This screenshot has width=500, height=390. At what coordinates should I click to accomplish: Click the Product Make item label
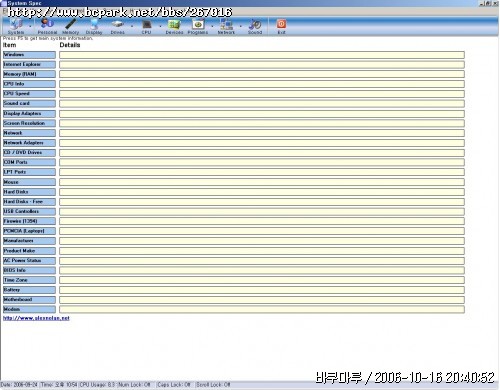(29, 251)
